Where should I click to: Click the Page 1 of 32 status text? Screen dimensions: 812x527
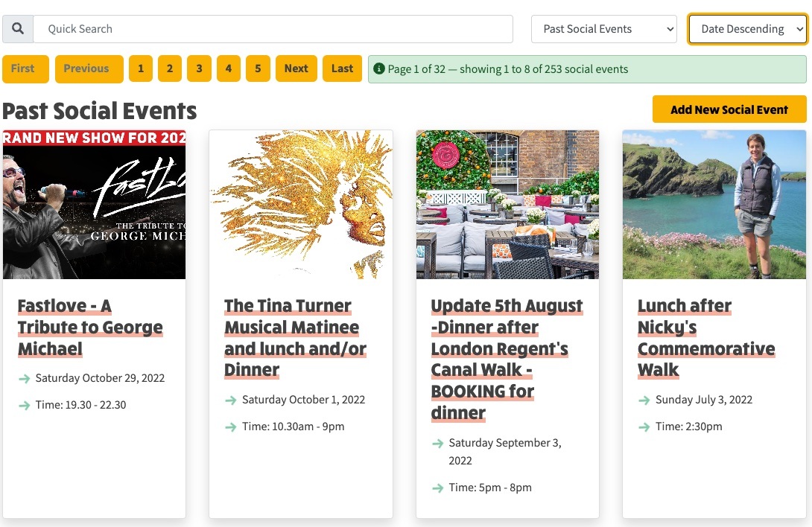(507, 68)
